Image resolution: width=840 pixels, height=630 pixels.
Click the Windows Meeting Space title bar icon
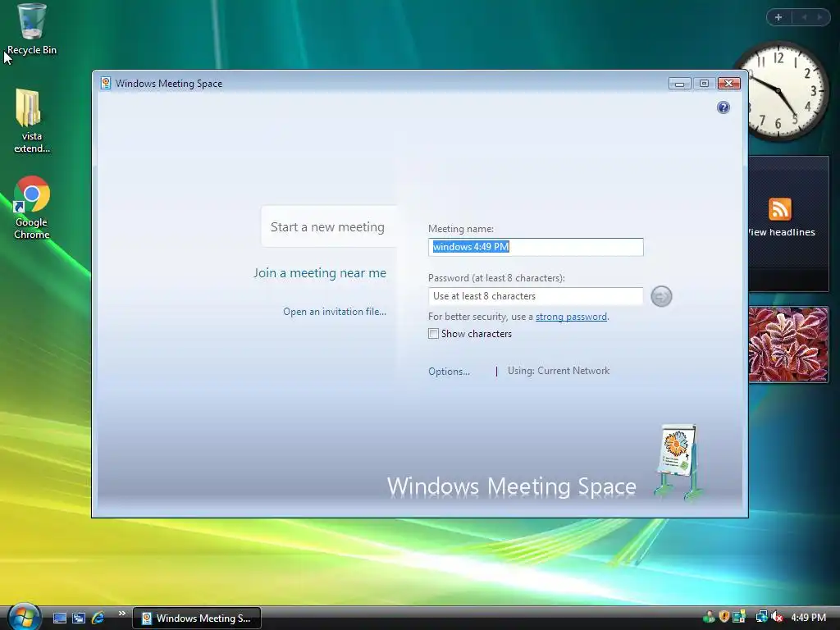(106, 83)
